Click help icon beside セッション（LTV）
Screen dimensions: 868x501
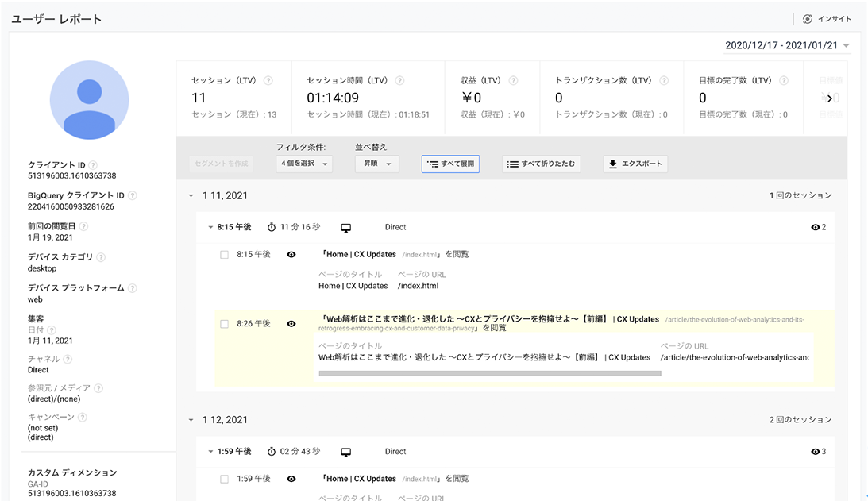tap(268, 80)
